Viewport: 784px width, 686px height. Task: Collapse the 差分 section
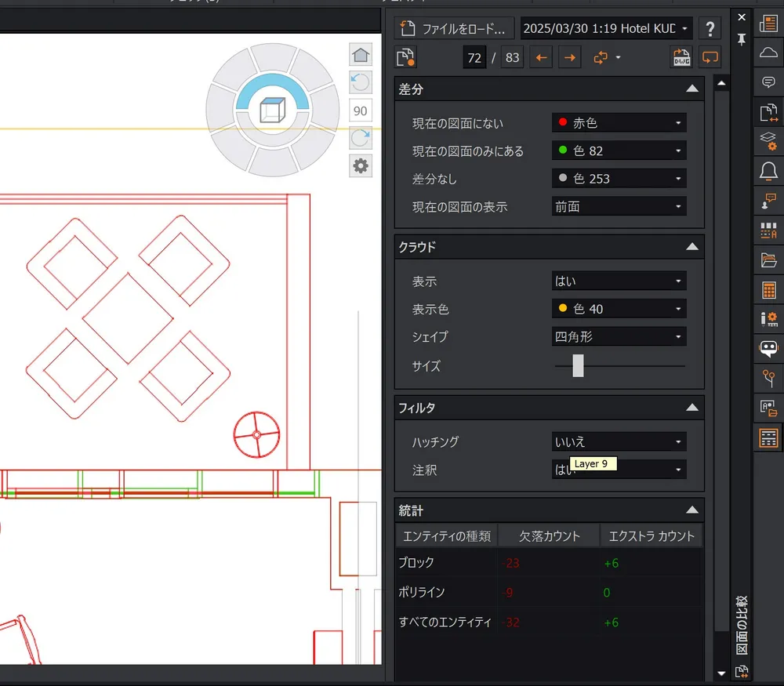coord(692,89)
